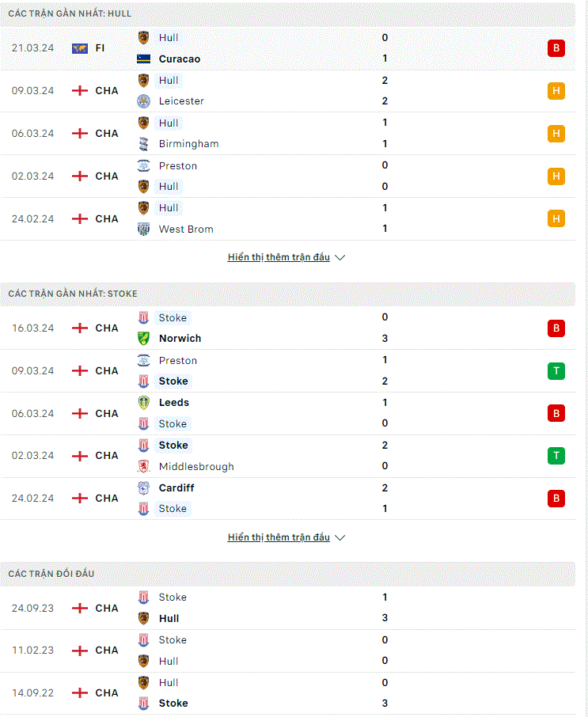Click the West Brom club crest

(x=143, y=229)
